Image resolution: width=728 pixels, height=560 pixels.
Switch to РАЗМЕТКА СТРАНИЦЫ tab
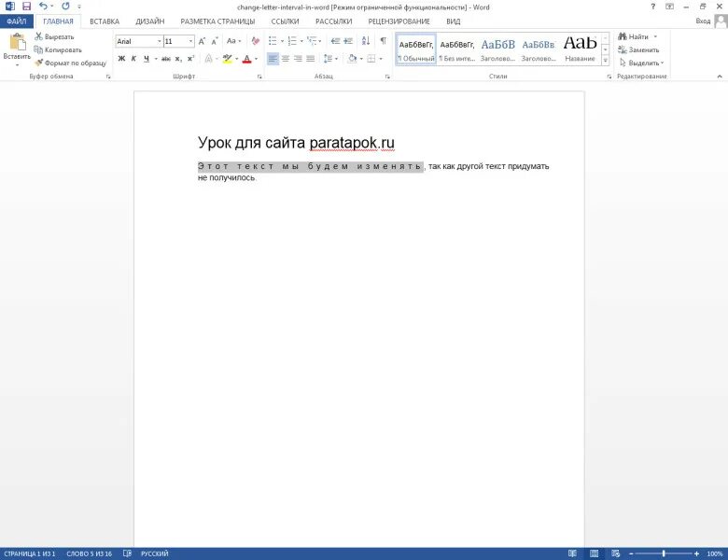[x=217, y=21]
